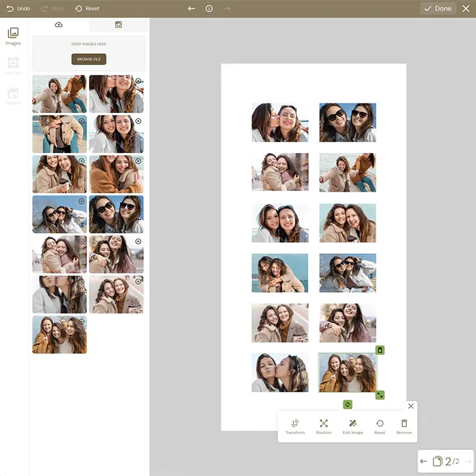476x476 pixels.
Task: Remove the wide sunglasses blue sky gallery thumbnail
Action: pyautogui.click(x=81, y=201)
